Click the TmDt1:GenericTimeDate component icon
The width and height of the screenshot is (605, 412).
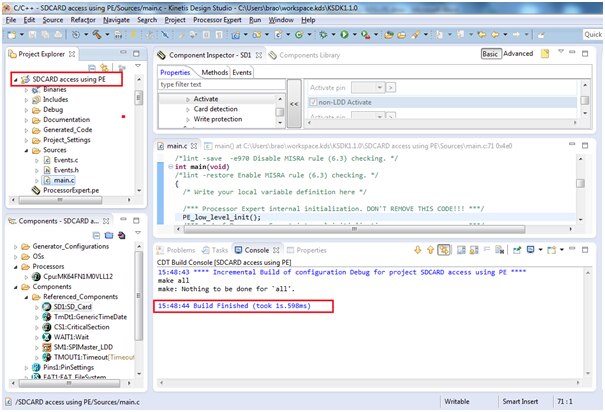[x=46, y=319]
